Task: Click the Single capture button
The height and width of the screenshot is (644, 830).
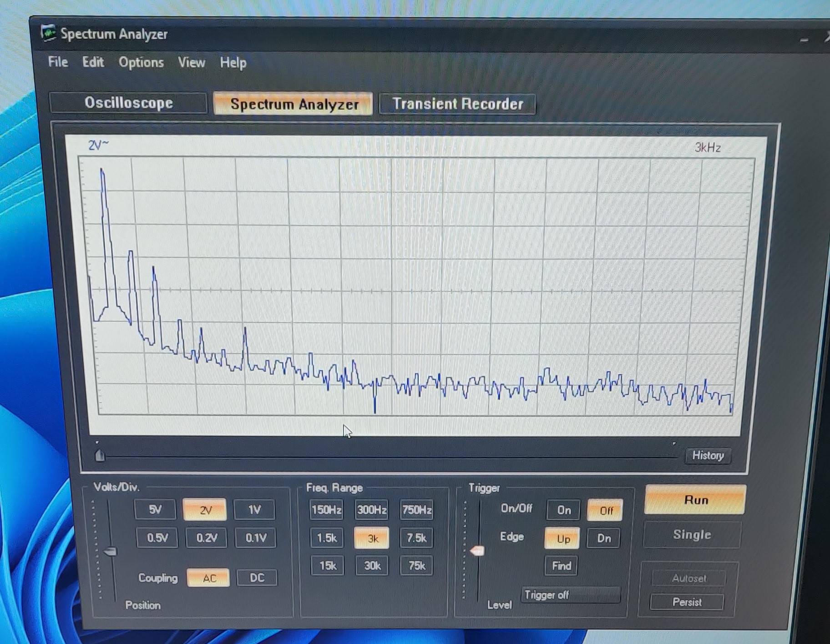Action: click(x=692, y=535)
